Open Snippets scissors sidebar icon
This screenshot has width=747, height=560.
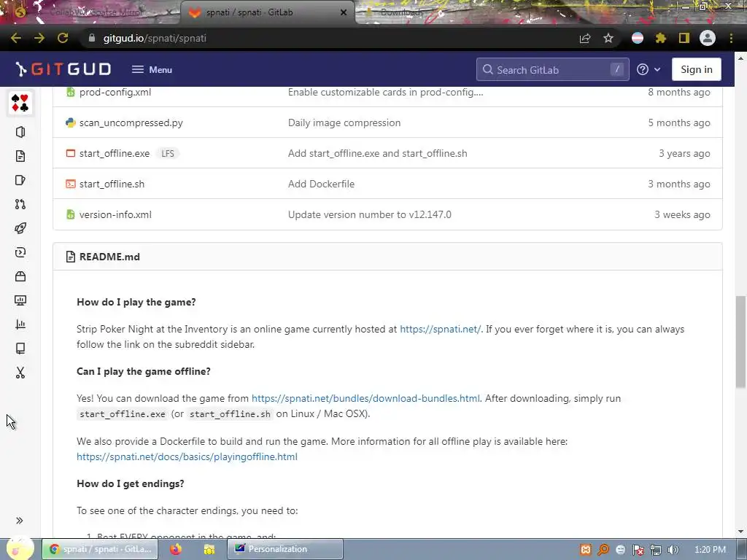click(20, 373)
